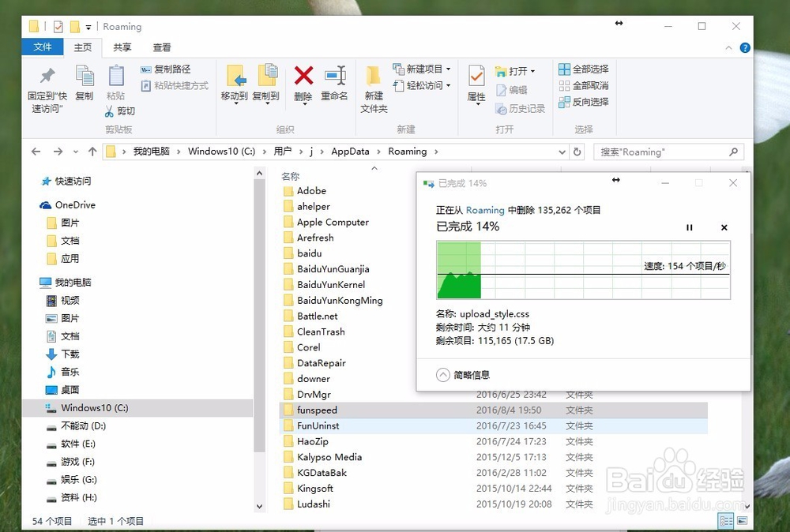Viewport: 790px width, 532px height.
Task: Switch to large icons view in status bar
Action: pyautogui.click(x=742, y=521)
